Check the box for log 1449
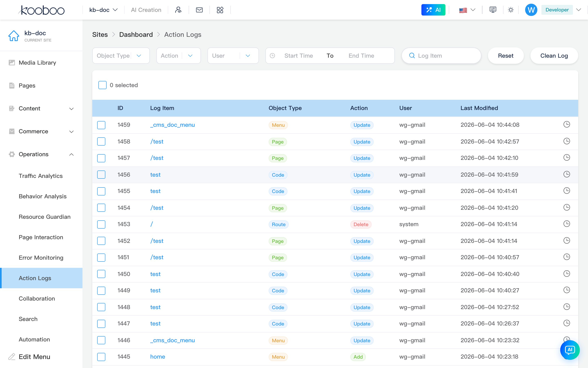Image resolution: width=588 pixels, height=368 pixels. coord(101,290)
